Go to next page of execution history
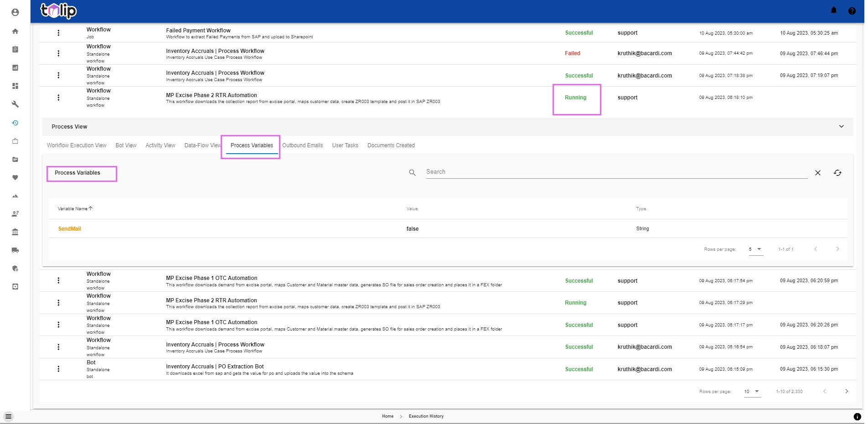 [847, 392]
